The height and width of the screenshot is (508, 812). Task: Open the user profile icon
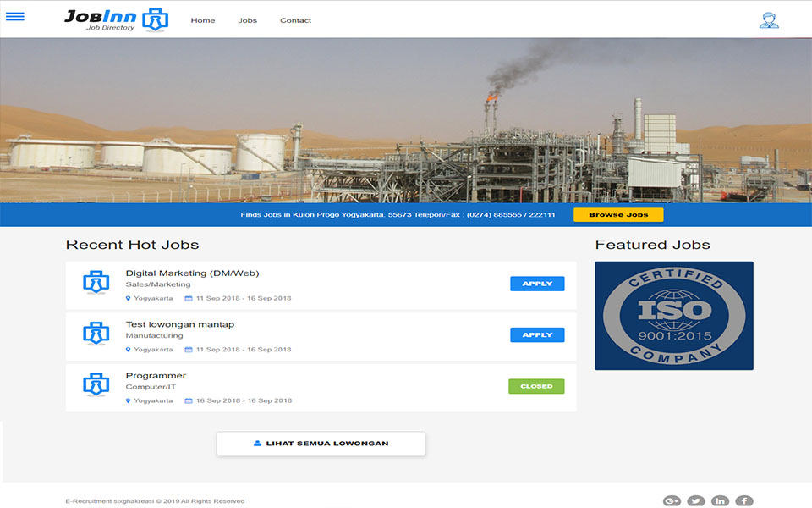(768, 20)
